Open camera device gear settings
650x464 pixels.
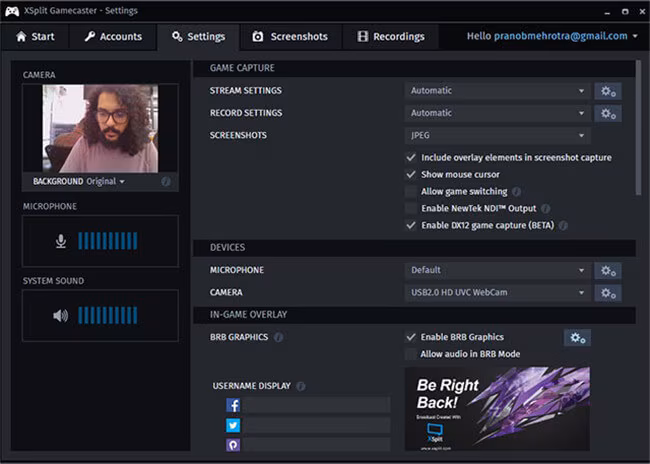point(608,293)
